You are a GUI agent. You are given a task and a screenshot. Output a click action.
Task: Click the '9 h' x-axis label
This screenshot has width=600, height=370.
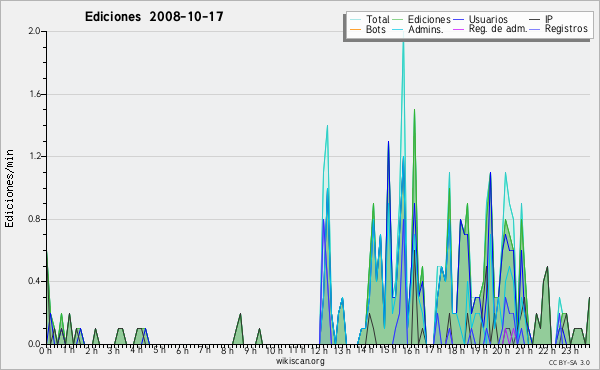[x=251, y=351]
